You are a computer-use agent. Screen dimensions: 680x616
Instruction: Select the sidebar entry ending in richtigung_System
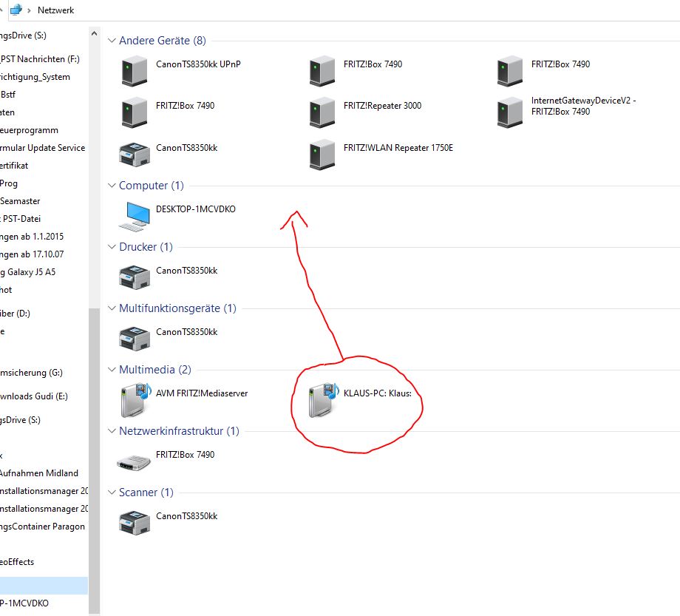35,77
